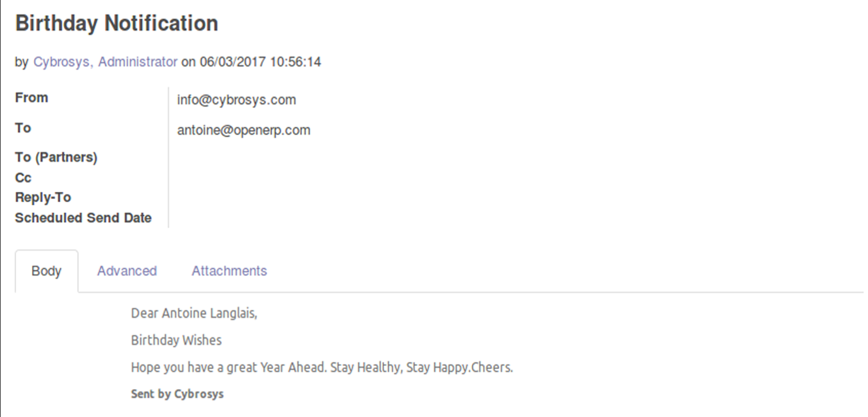Click the info@cybrosys.com From address

(236, 100)
